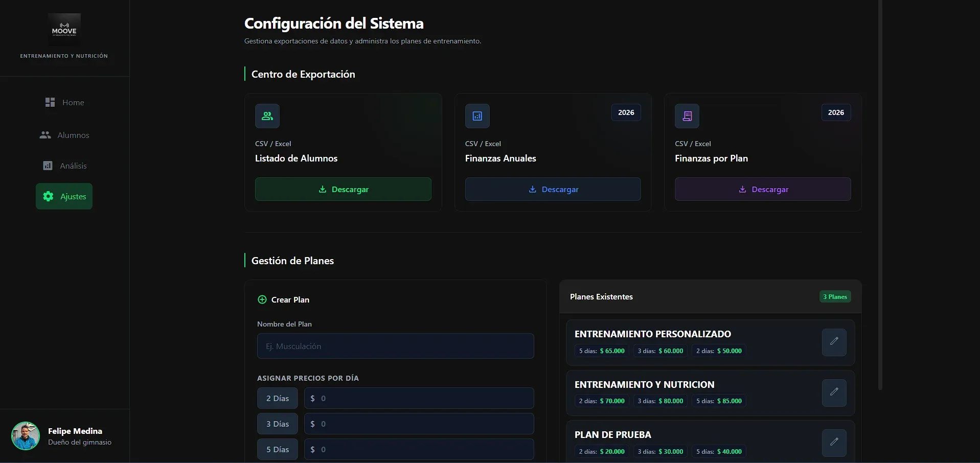Click the 5 días $ 85.000 price tag
The image size is (980, 463).
[719, 401]
